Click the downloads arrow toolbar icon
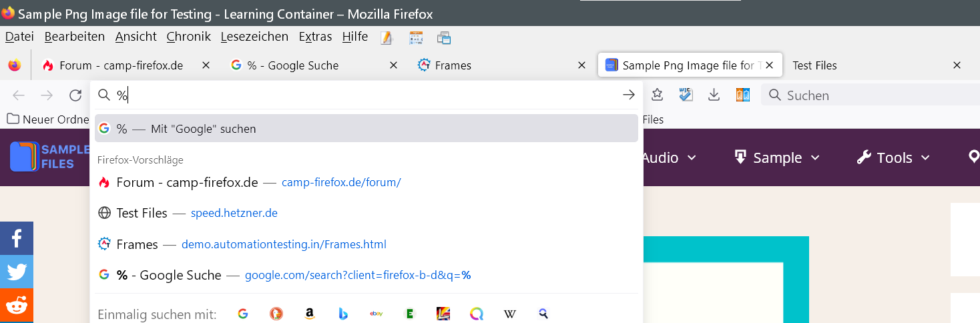 click(x=714, y=95)
